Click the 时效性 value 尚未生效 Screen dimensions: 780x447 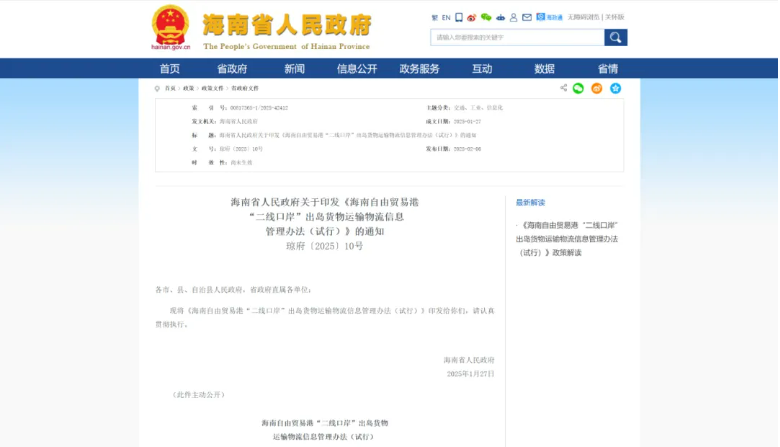(241, 163)
